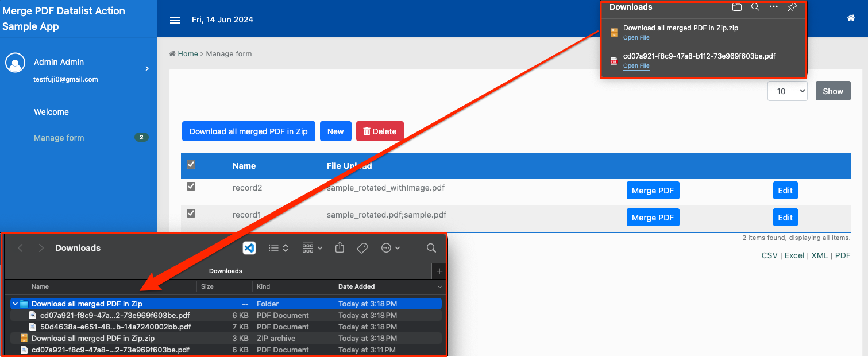The height and width of the screenshot is (357, 868).
Task: Uncheck the record1 row checkbox
Action: (191, 214)
